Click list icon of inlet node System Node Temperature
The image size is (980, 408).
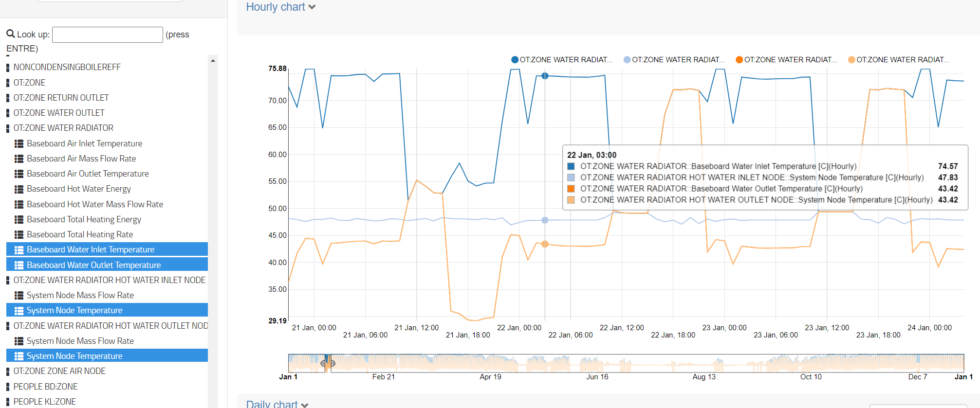tap(19, 310)
